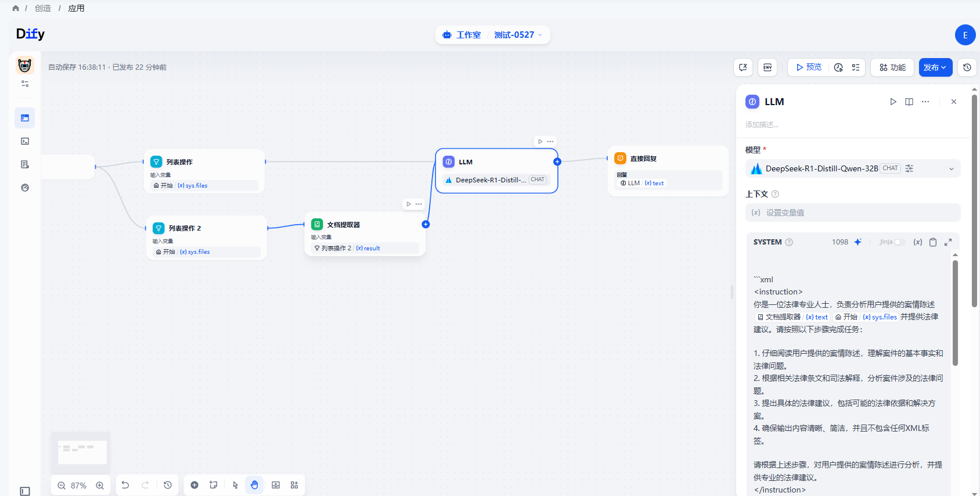Open user account avatar E
Image resolution: width=980 pixels, height=496 pixels.
[x=965, y=35]
